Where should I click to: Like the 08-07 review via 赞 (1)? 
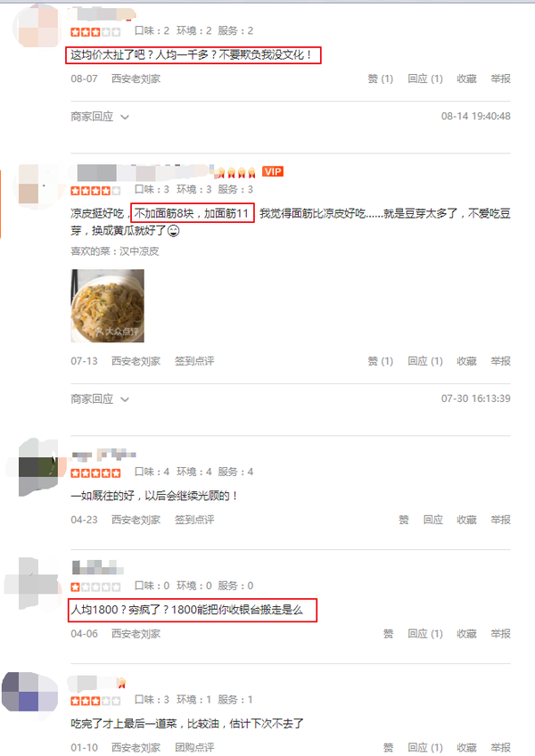click(381, 78)
